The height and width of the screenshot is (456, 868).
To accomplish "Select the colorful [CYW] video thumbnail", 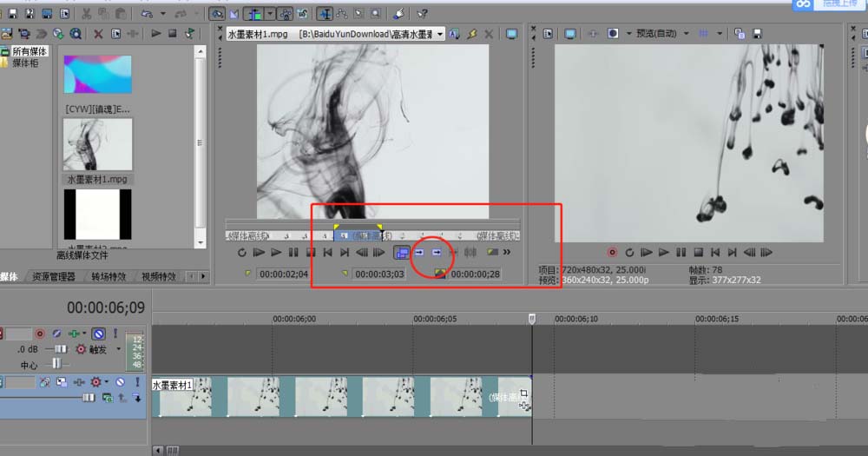I will [97, 74].
